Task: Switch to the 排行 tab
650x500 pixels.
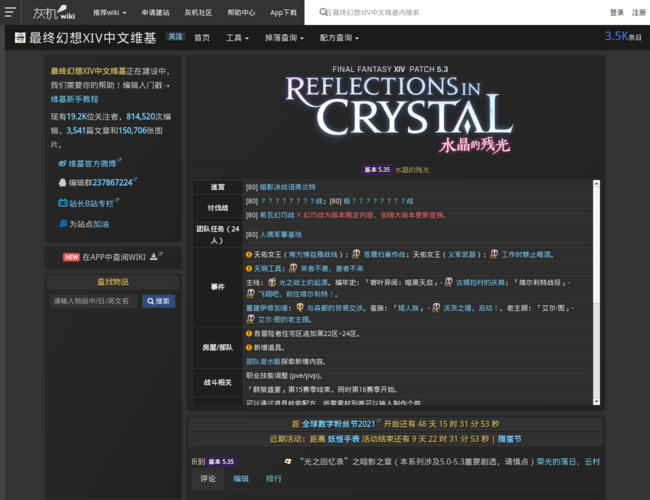Action: (x=273, y=479)
